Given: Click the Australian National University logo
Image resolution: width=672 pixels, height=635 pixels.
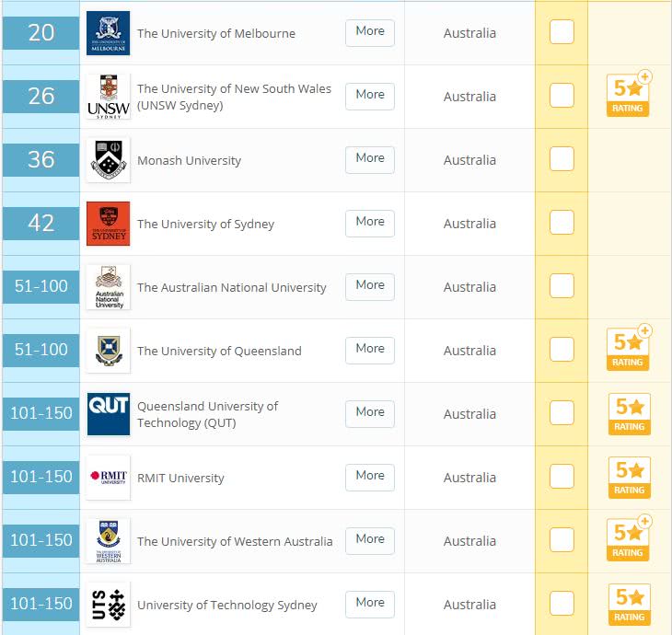Looking at the screenshot, I should tap(108, 287).
